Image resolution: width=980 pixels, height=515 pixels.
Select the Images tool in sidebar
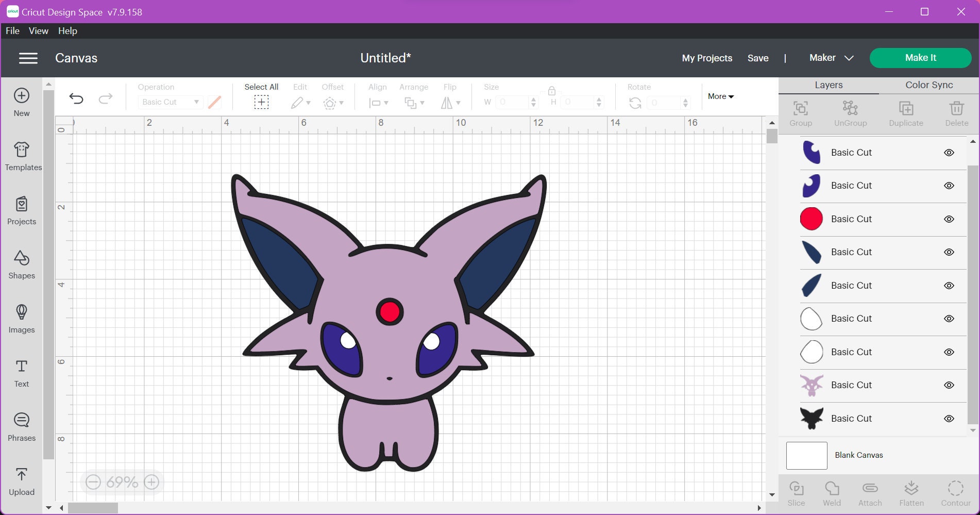point(21,318)
